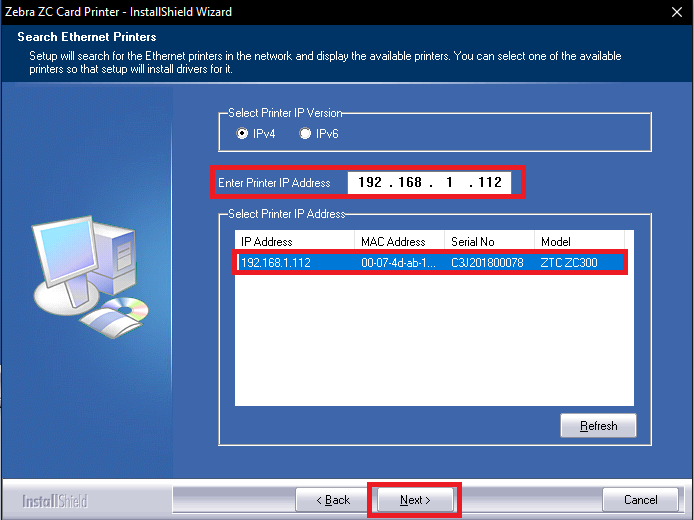The image size is (694, 520).
Task: Choose the IPv6 radio option
Action: pyautogui.click(x=305, y=134)
